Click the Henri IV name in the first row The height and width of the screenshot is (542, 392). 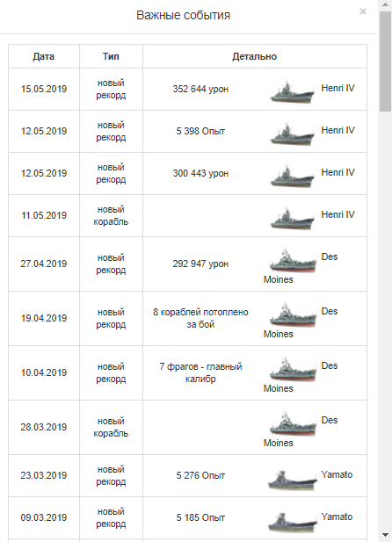pyautogui.click(x=338, y=88)
